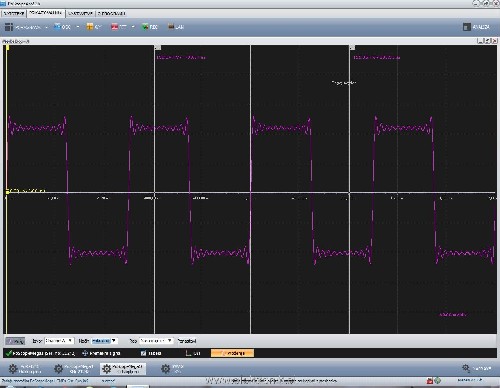
Task: Open the highlighted mode dropdown
Action: point(104,341)
